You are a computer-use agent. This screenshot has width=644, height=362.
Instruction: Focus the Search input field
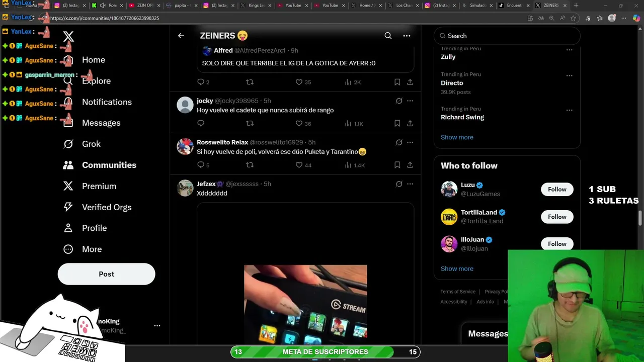(507, 36)
